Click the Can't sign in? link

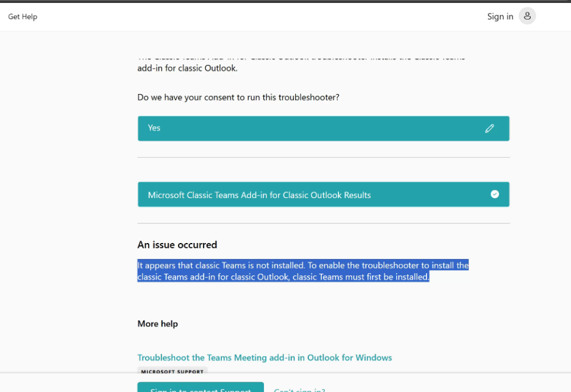point(299,390)
